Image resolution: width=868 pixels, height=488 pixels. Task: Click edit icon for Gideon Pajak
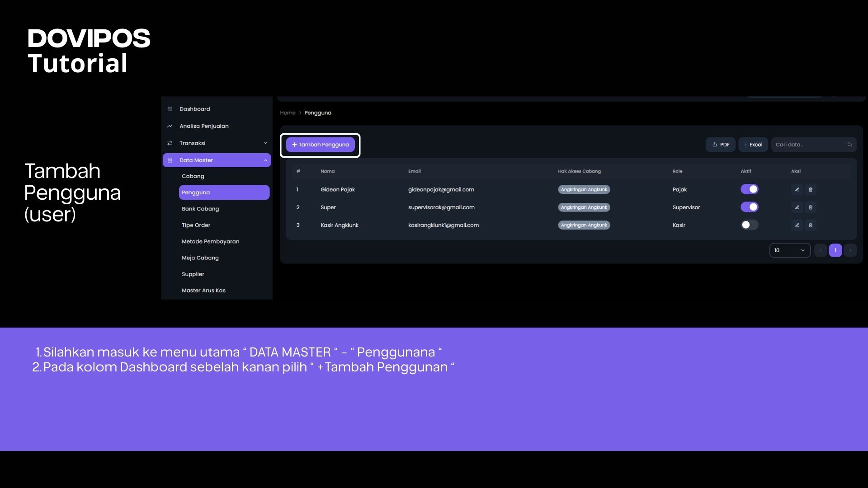[x=797, y=189]
